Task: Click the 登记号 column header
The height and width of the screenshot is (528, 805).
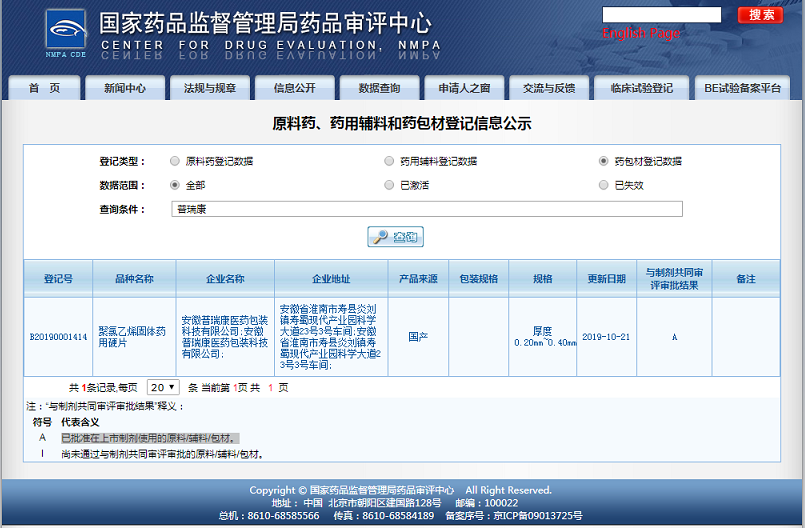Action: 58,279
